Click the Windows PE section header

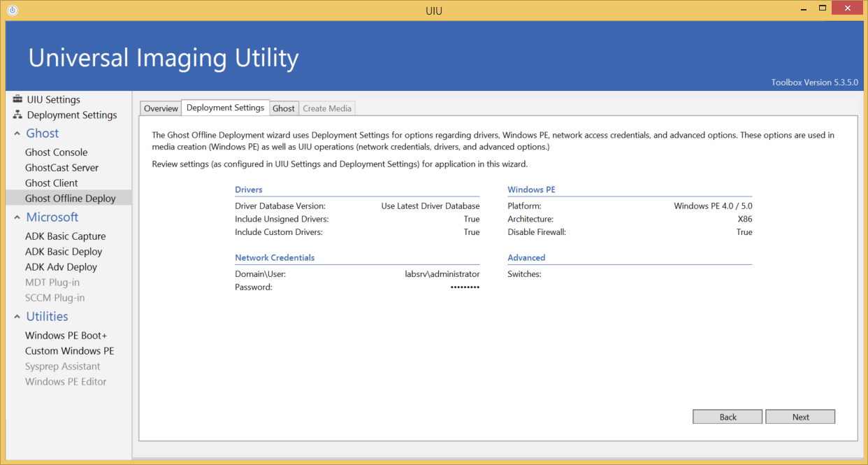(531, 189)
